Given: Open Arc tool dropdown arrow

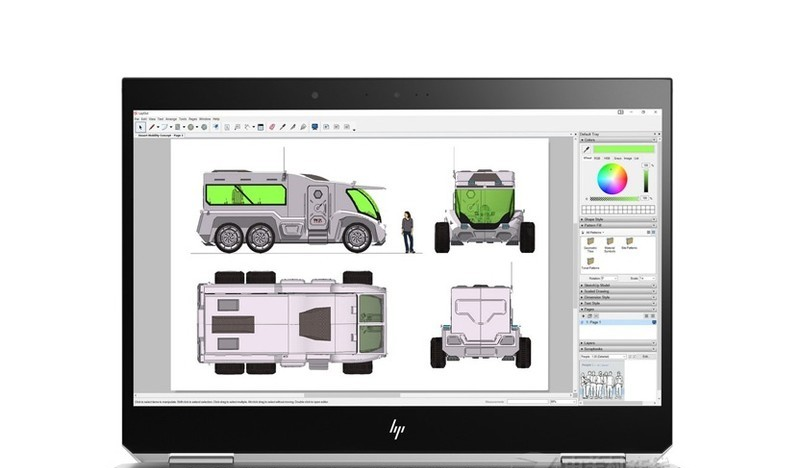Looking at the screenshot, I should pyautogui.click(x=171, y=127).
